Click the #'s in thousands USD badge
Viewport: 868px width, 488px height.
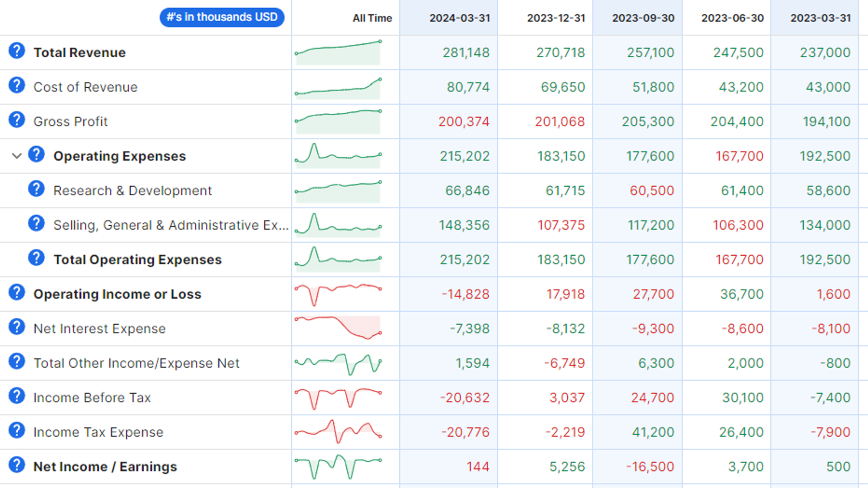click(x=222, y=17)
